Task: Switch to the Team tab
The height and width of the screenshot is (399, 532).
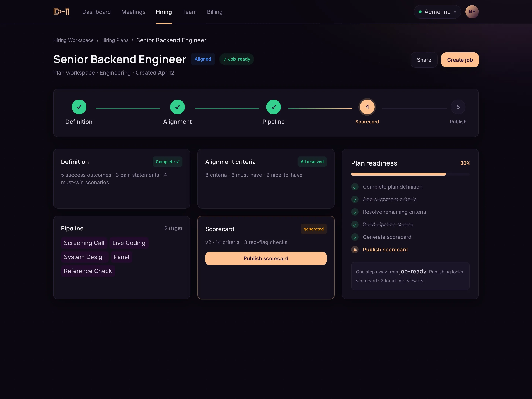Action: pos(189,12)
